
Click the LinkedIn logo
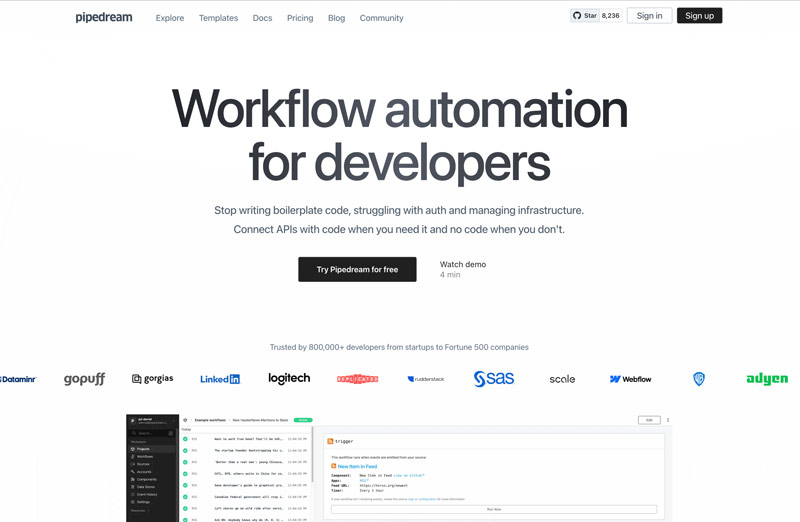click(x=220, y=379)
